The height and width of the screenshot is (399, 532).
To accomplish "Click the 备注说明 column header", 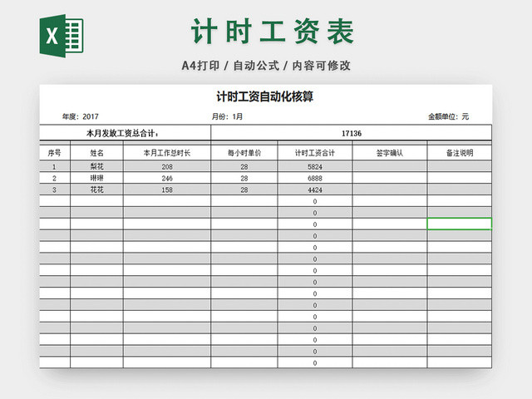I will [460, 153].
